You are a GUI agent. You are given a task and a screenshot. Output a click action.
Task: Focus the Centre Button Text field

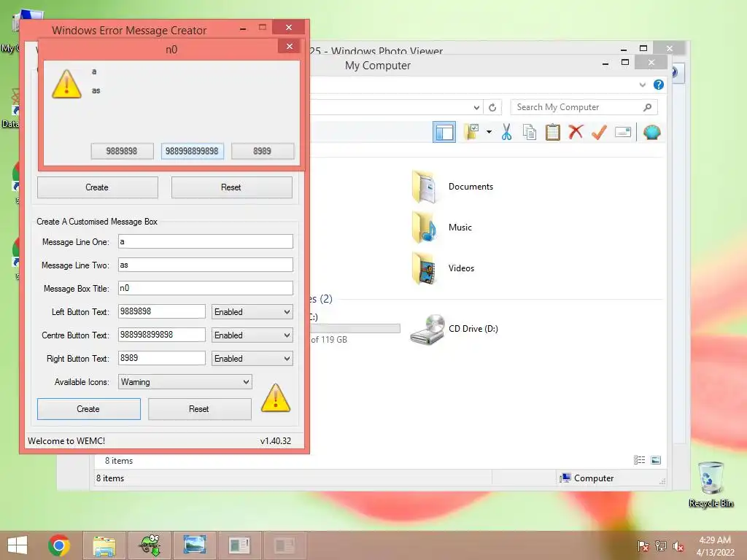(x=161, y=335)
